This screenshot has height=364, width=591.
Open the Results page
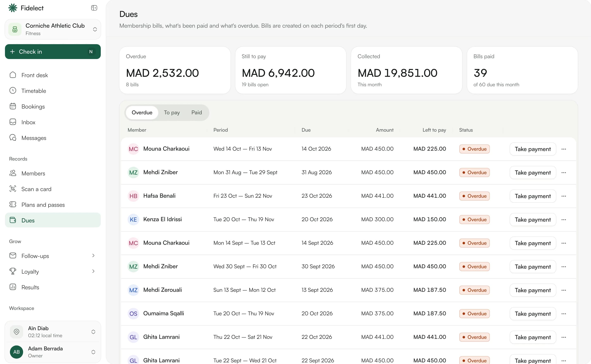tap(53, 287)
